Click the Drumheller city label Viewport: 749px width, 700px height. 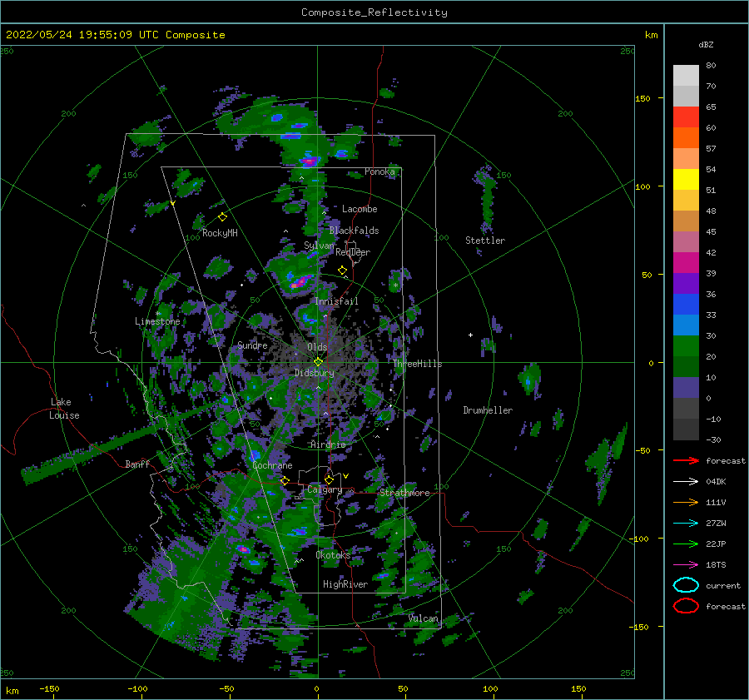(x=488, y=410)
